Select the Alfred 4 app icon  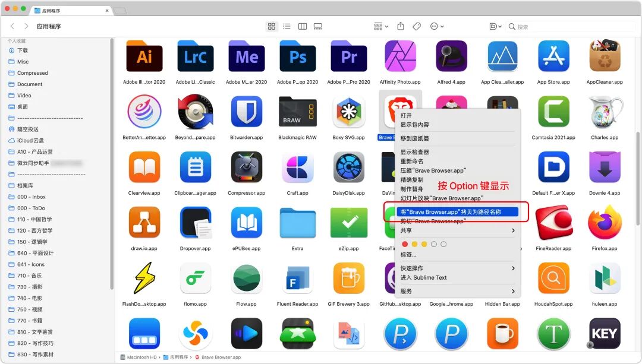[x=451, y=56]
